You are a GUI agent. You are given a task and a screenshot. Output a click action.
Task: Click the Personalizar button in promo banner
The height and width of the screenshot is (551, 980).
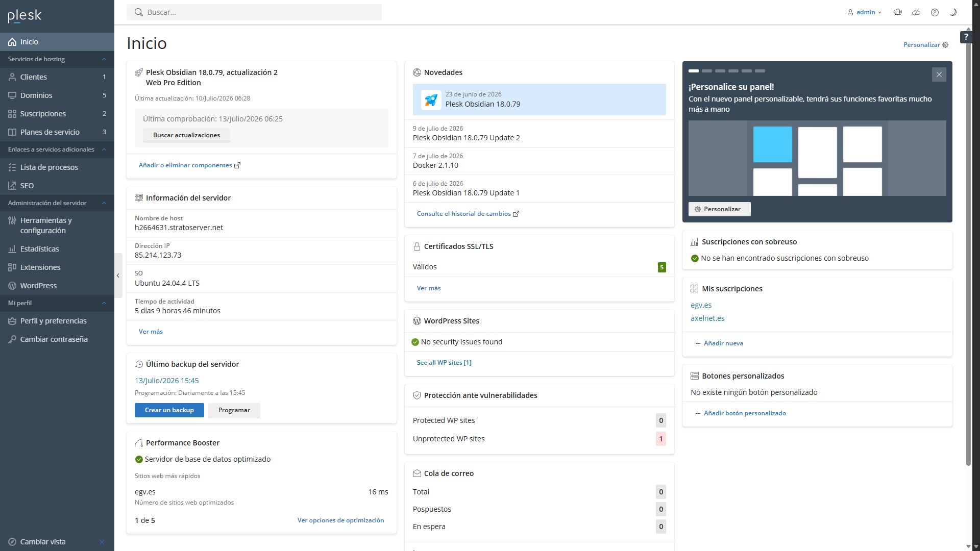tap(719, 209)
